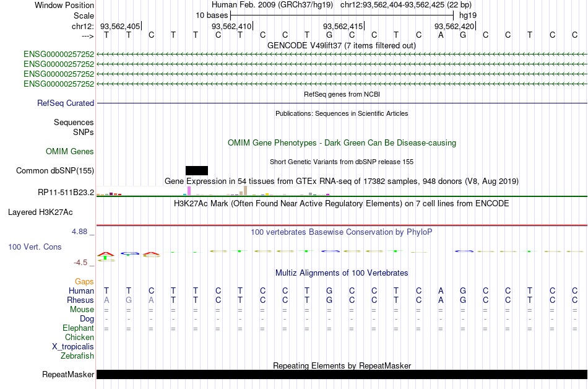The height and width of the screenshot is (389, 588).
Task: Click the chr12:93,562,404-93,562,425 (22 bp) position text
Action: (x=406, y=5)
